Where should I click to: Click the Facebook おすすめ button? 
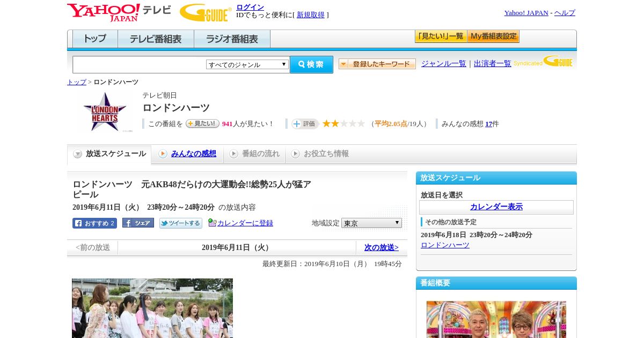click(x=94, y=223)
